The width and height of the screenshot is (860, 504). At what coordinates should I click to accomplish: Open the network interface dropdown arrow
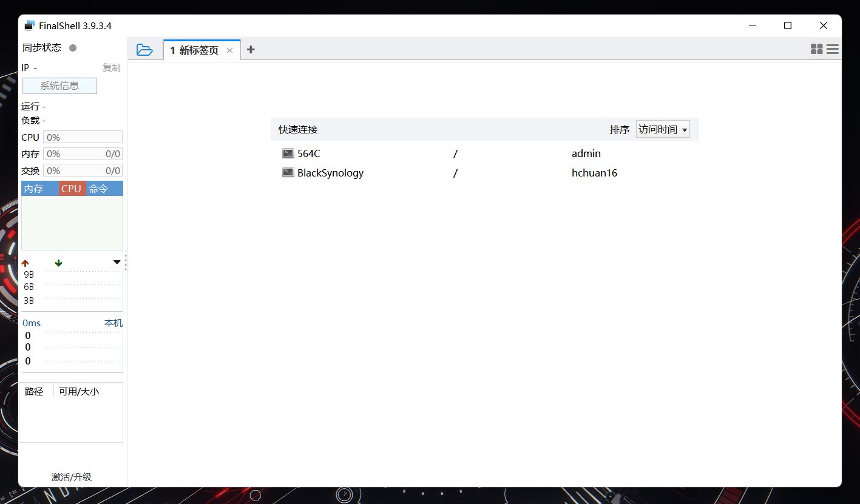(117, 262)
